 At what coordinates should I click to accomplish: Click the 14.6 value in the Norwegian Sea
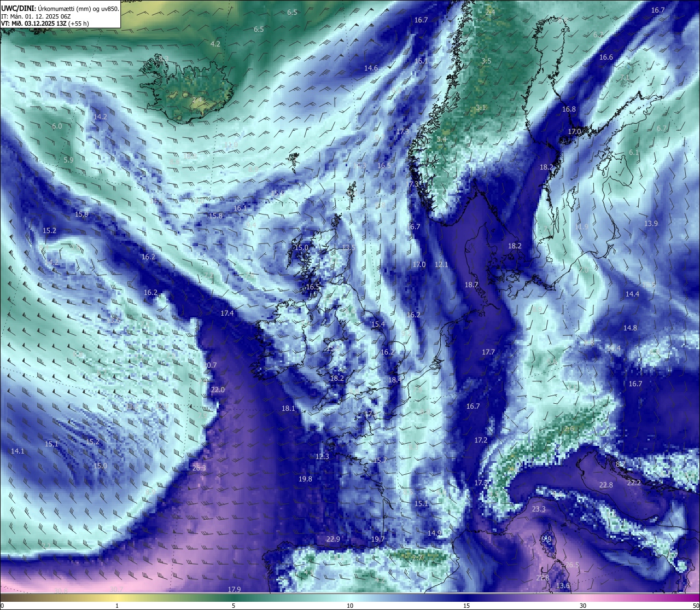[x=371, y=68]
